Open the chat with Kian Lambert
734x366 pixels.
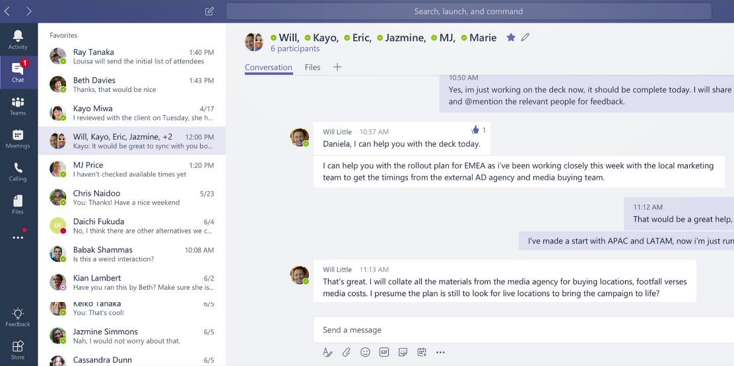coord(132,282)
